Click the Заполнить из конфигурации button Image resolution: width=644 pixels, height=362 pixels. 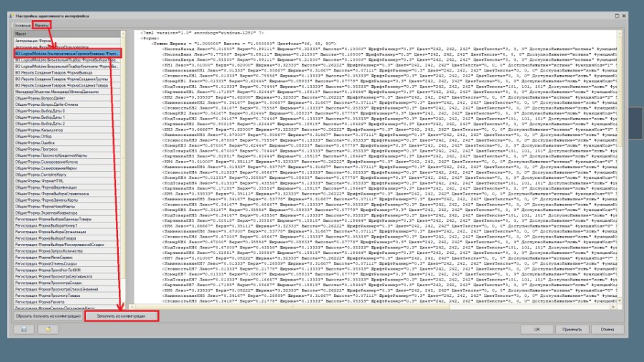click(x=121, y=316)
